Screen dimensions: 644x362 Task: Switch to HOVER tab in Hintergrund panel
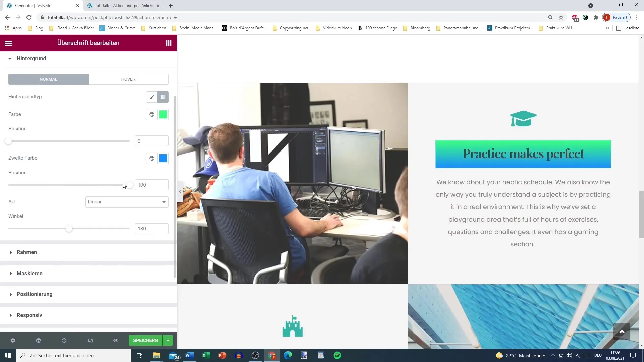[x=128, y=79]
